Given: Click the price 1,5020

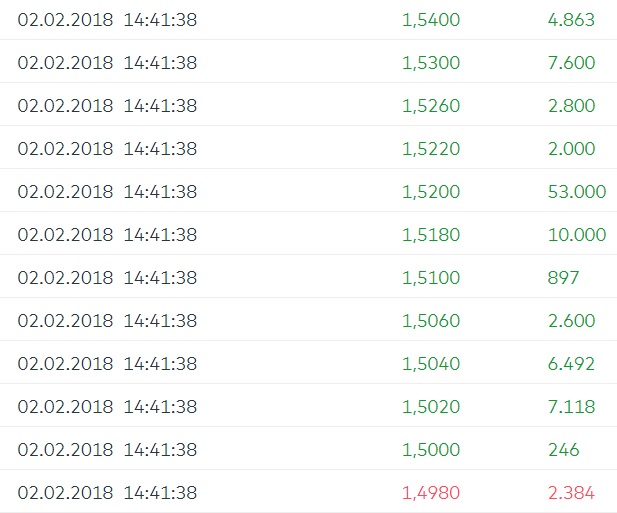Looking at the screenshot, I should point(430,407).
